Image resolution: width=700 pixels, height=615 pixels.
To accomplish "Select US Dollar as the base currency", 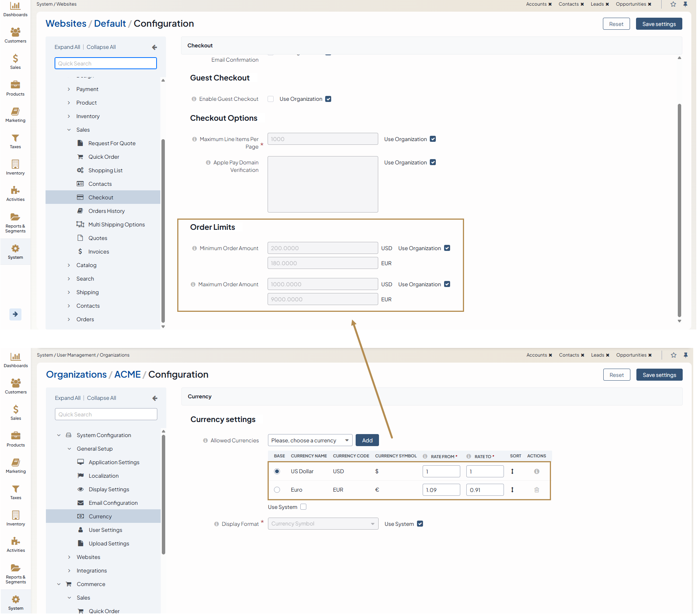I will click(x=277, y=471).
